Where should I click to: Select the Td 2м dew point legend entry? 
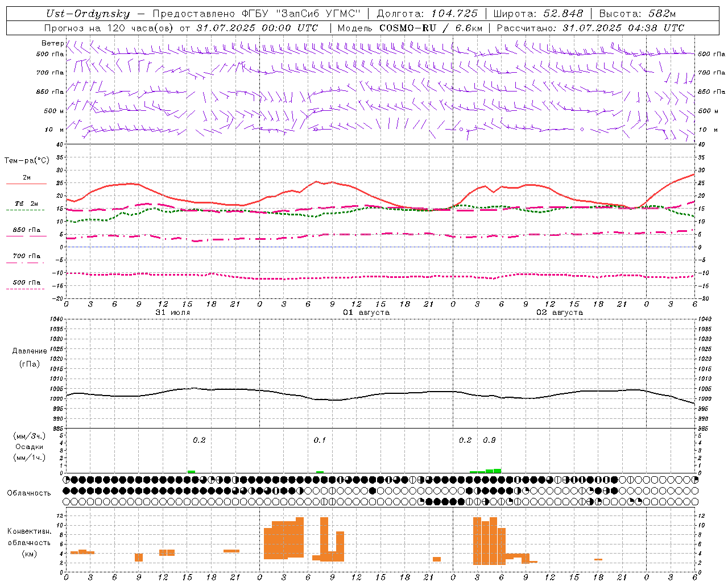[27, 203]
